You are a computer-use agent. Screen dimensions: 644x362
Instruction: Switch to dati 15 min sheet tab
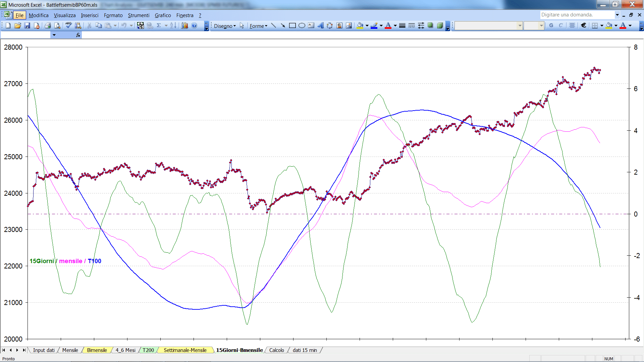[305, 350]
